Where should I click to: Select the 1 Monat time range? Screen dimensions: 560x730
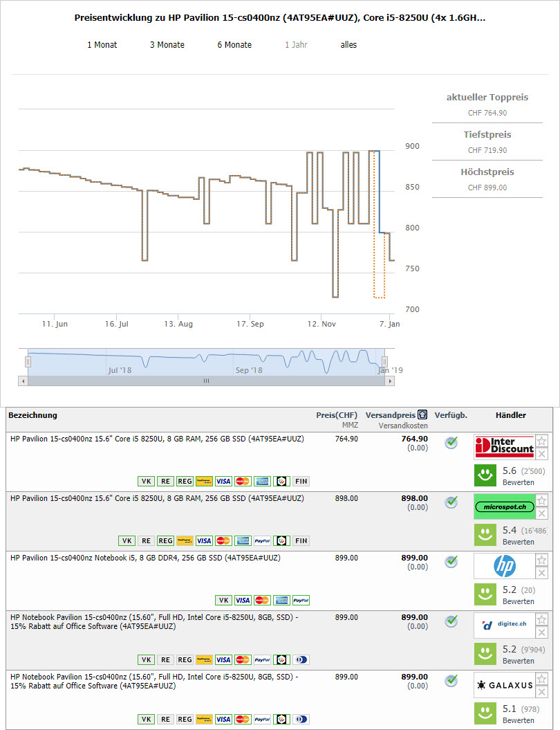102,45
